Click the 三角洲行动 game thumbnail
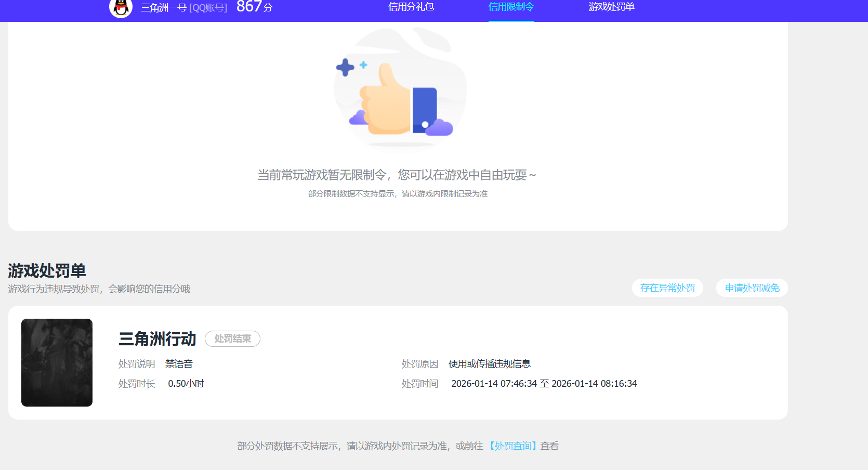 (57, 362)
